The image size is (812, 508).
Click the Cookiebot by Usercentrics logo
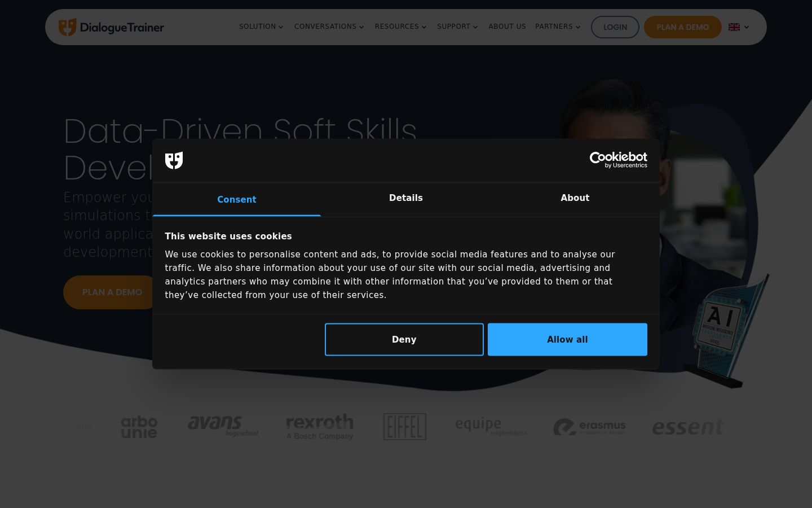point(618,160)
